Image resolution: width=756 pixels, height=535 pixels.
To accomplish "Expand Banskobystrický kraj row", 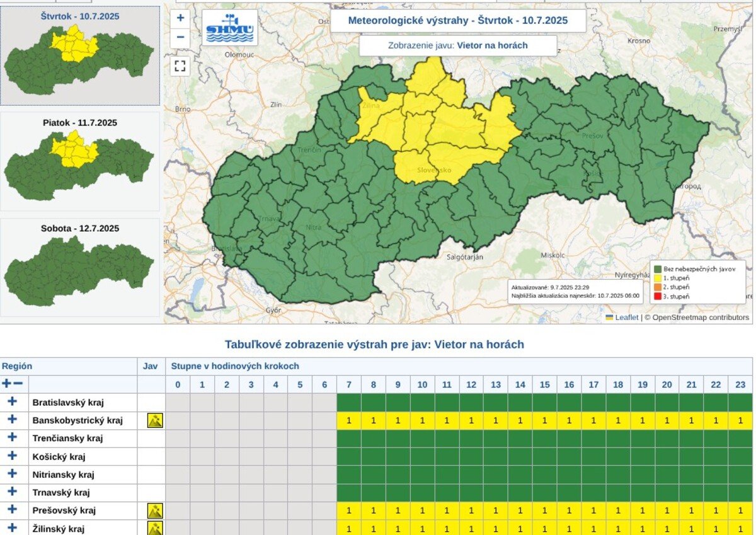I will click(x=12, y=420).
